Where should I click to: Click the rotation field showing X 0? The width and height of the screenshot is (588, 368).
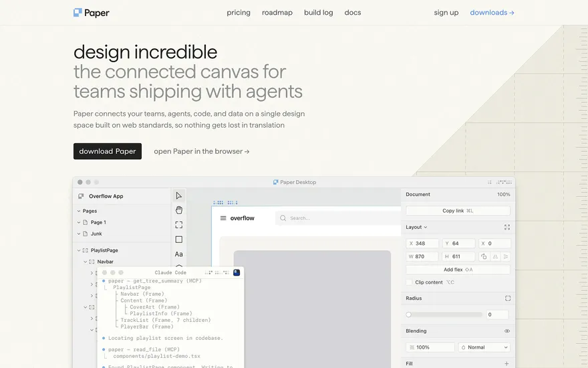[x=494, y=244]
